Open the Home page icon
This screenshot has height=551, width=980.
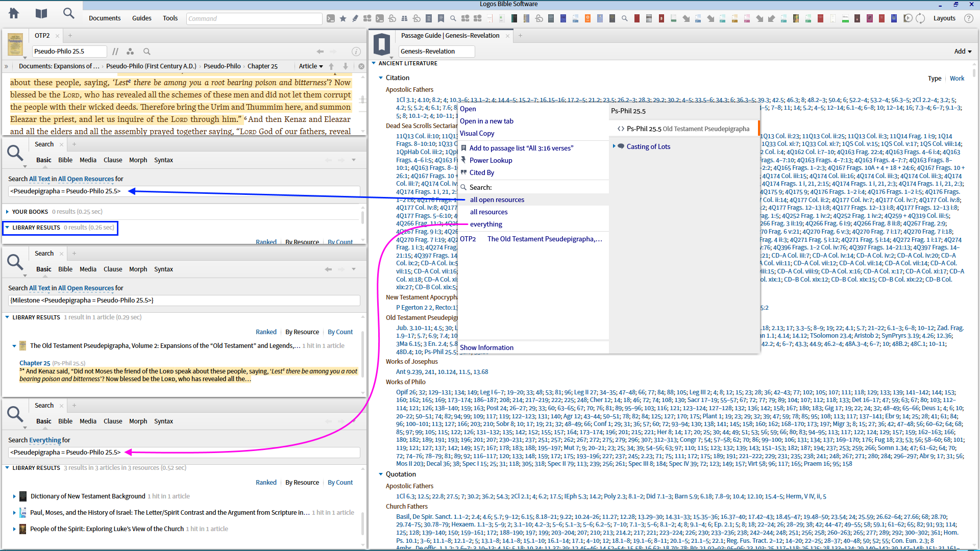(14, 13)
